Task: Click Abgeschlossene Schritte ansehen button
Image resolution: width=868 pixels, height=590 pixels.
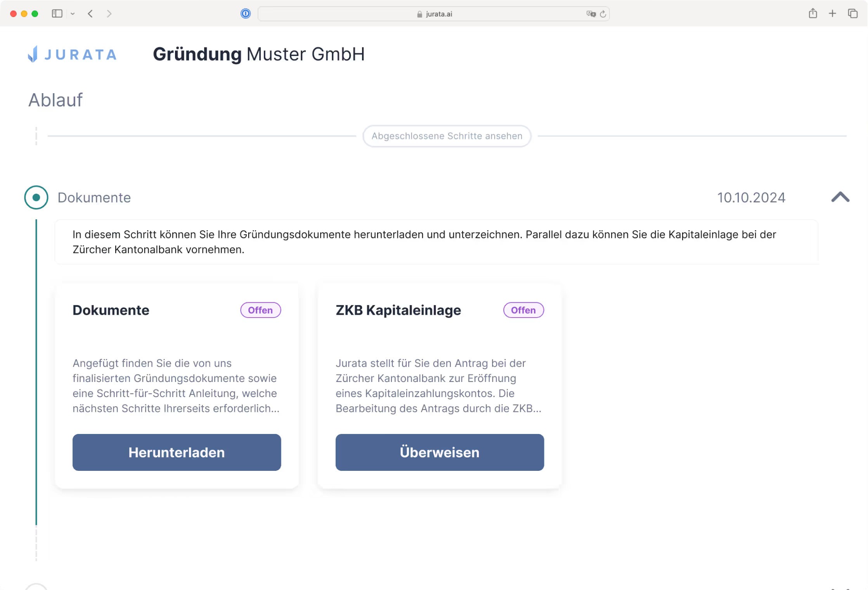Action: (x=447, y=136)
